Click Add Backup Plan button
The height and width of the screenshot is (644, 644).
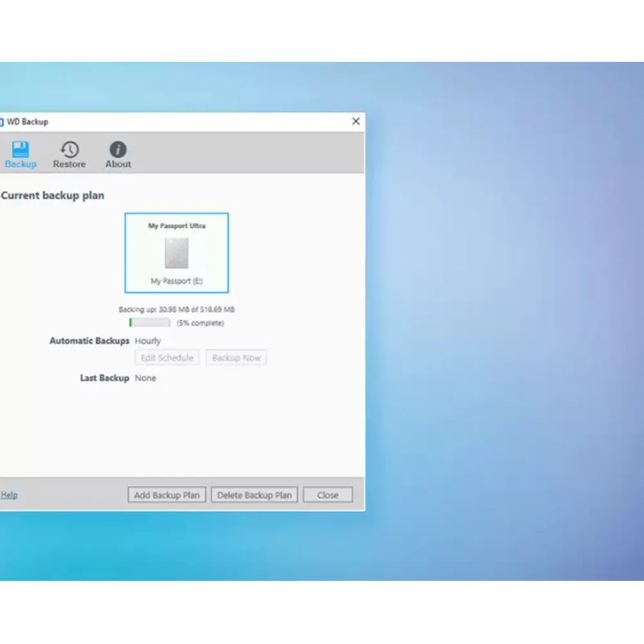click(x=167, y=495)
